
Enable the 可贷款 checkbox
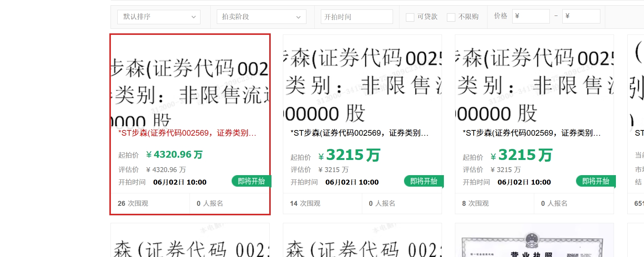click(x=410, y=17)
